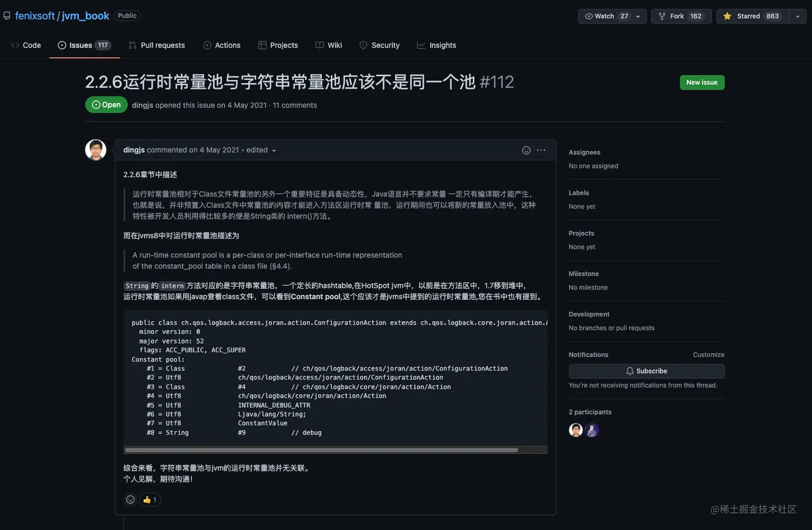812x530 pixels.
Task: Open dingjs avatar beside the comment
Action: pyautogui.click(x=96, y=150)
